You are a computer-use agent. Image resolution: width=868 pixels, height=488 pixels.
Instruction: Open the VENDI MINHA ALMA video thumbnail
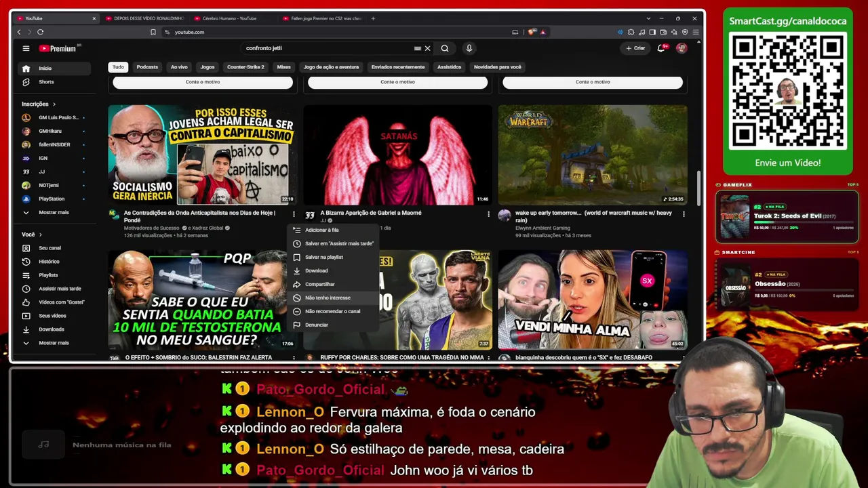tap(593, 300)
